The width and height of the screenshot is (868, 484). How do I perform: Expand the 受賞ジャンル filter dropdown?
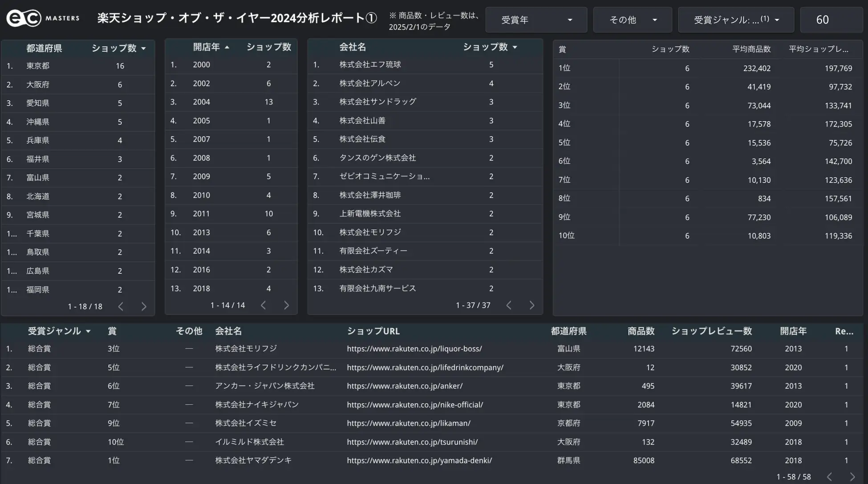click(x=736, y=20)
